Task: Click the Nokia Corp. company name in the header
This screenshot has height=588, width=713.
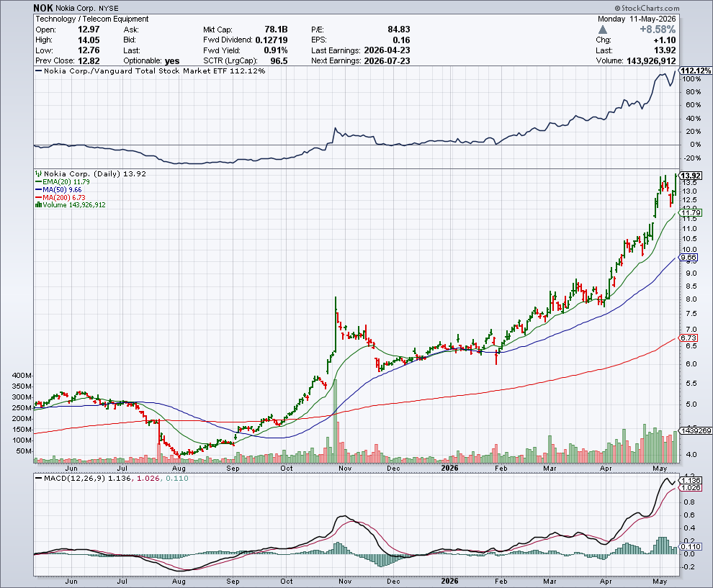Action: pyautogui.click(x=76, y=8)
